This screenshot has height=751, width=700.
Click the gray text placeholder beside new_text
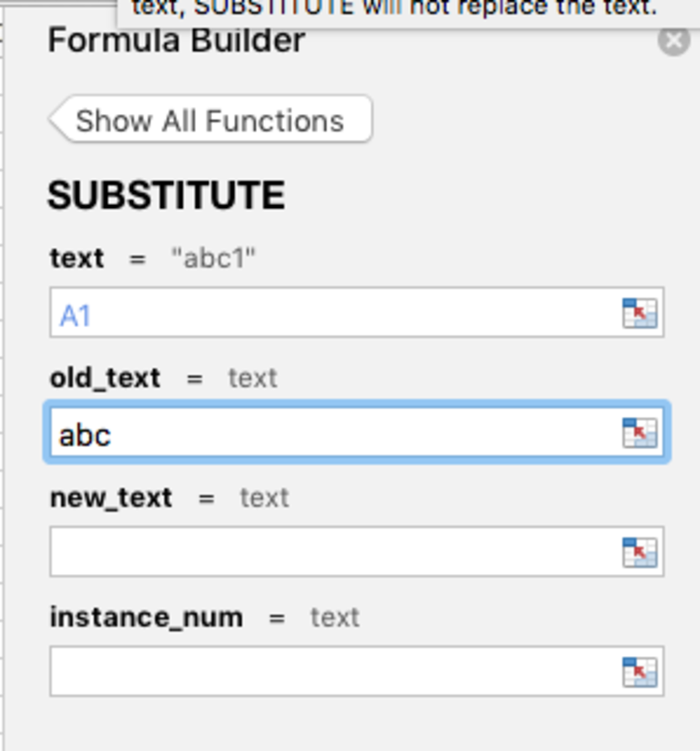coord(264,498)
